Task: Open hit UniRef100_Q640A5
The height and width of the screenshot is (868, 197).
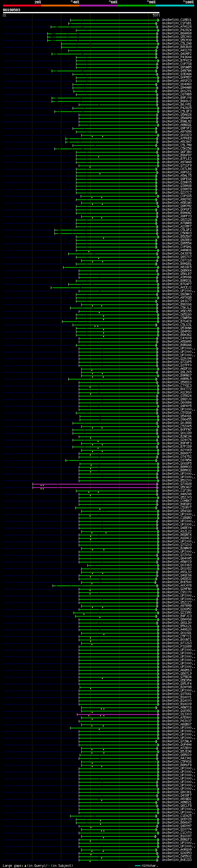Action: (x=176, y=558)
